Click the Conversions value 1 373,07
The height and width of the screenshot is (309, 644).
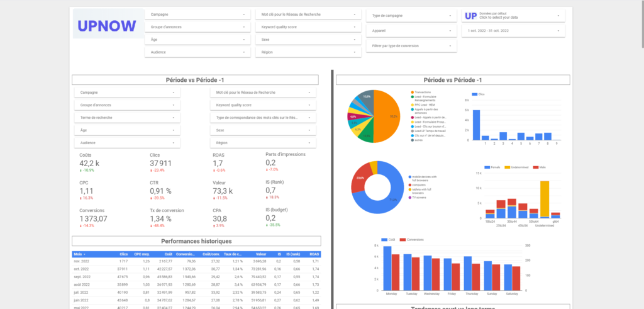93,218
